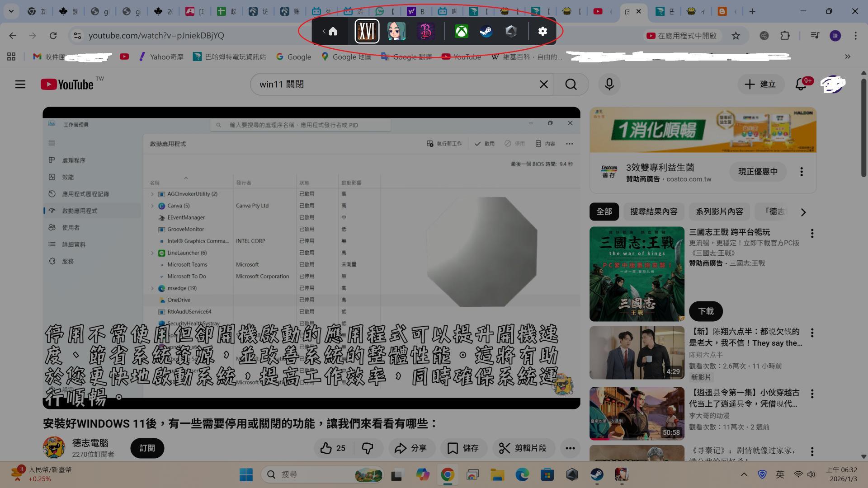Subscribe to the 德志電腦 channel
This screenshot has width=868, height=488.
tap(147, 448)
